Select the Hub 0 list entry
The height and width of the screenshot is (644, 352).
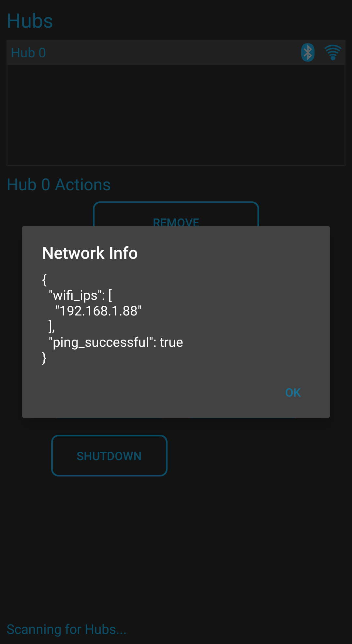coord(176,52)
